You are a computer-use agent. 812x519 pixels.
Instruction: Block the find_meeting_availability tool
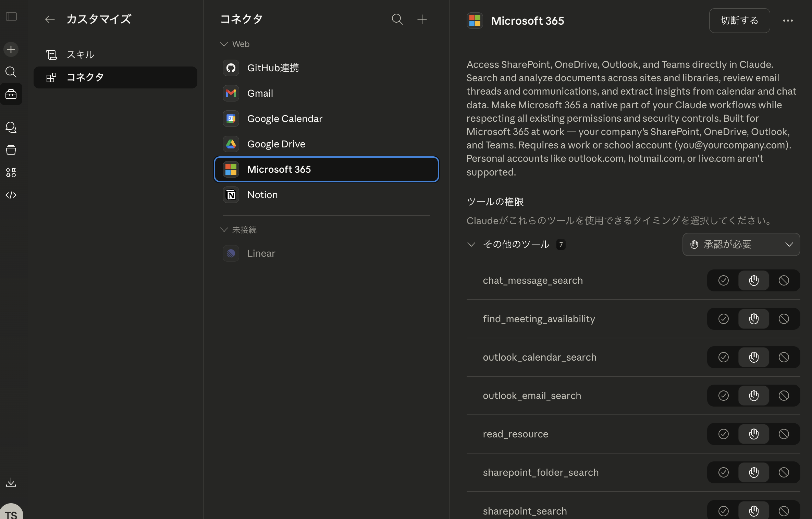tap(784, 319)
